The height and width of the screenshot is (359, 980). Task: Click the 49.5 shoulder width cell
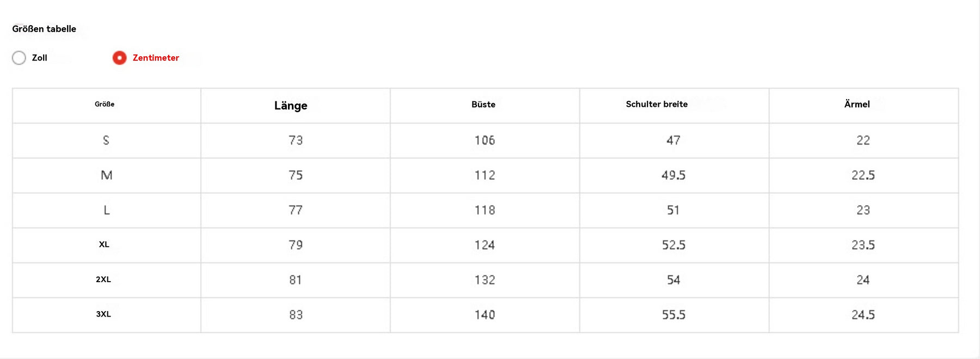[674, 175]
